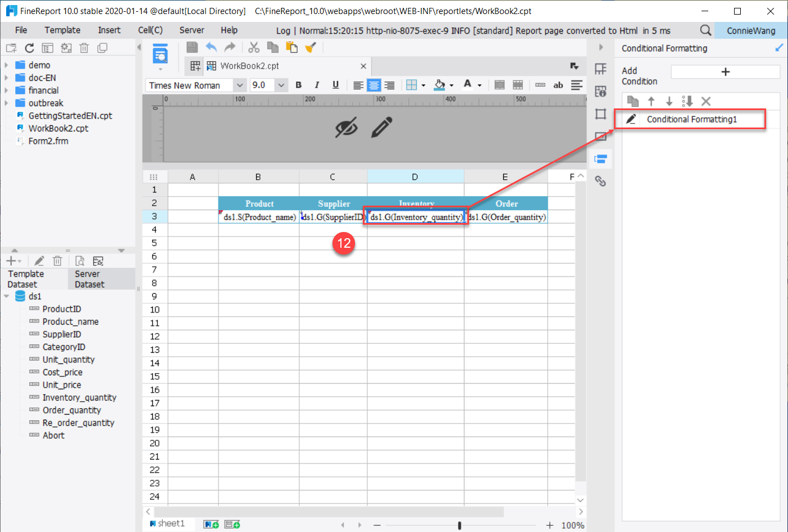788x532 pixels.
Task: Open the font family dropdown showing Times New Roman
Action: pos(240,85)
